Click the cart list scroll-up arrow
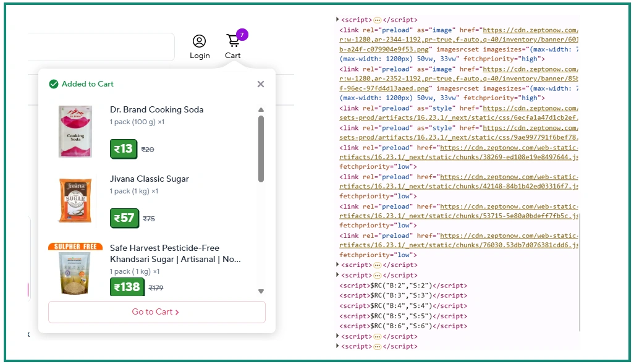634x364 pixels. coord(261,109)
